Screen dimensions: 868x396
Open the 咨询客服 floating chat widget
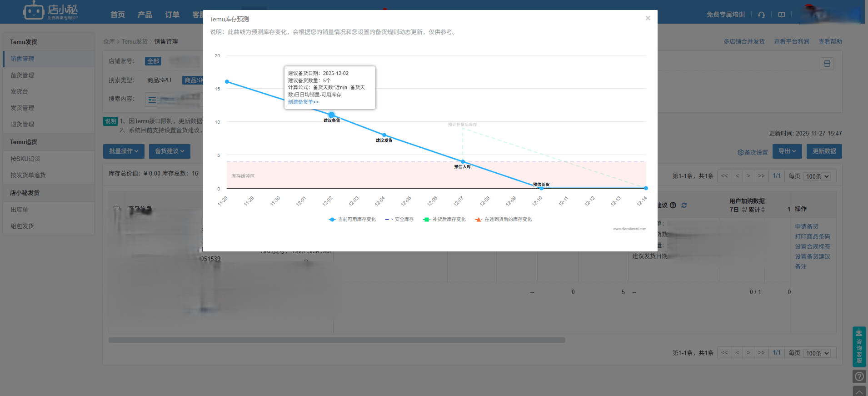[859, 347]
